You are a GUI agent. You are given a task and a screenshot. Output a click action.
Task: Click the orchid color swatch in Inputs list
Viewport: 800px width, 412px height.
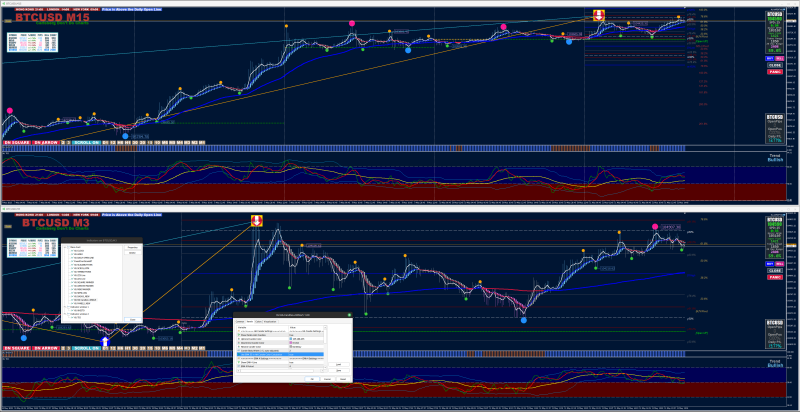pos(291,343)
